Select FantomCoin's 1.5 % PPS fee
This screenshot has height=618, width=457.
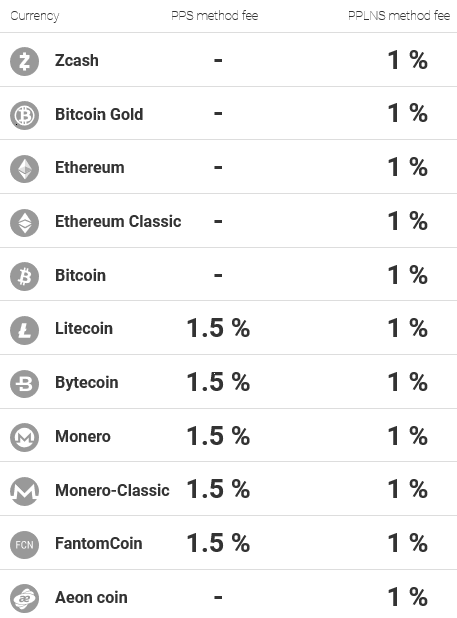coord(218,543)
